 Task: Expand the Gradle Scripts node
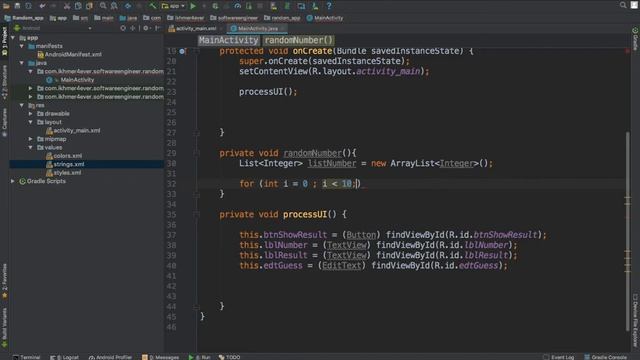coord(13,181)
